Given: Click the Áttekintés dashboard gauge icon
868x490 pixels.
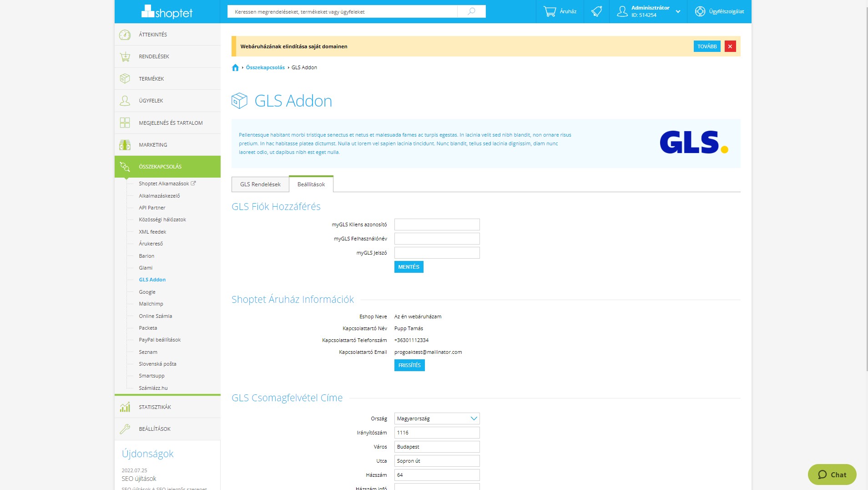Looking at the screenshot, I should 125,35.
